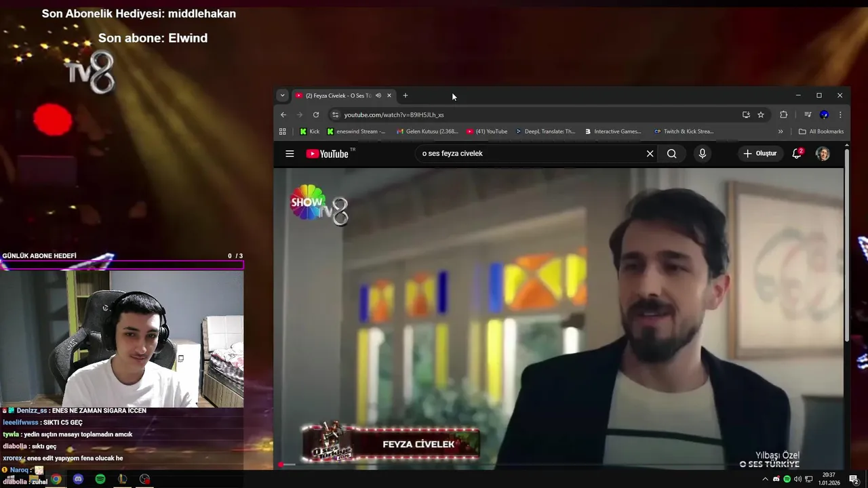Open Chrome from the taskbar
Image resolution: width=868 pixels, height=488 pixels.
tap(56, 479)
